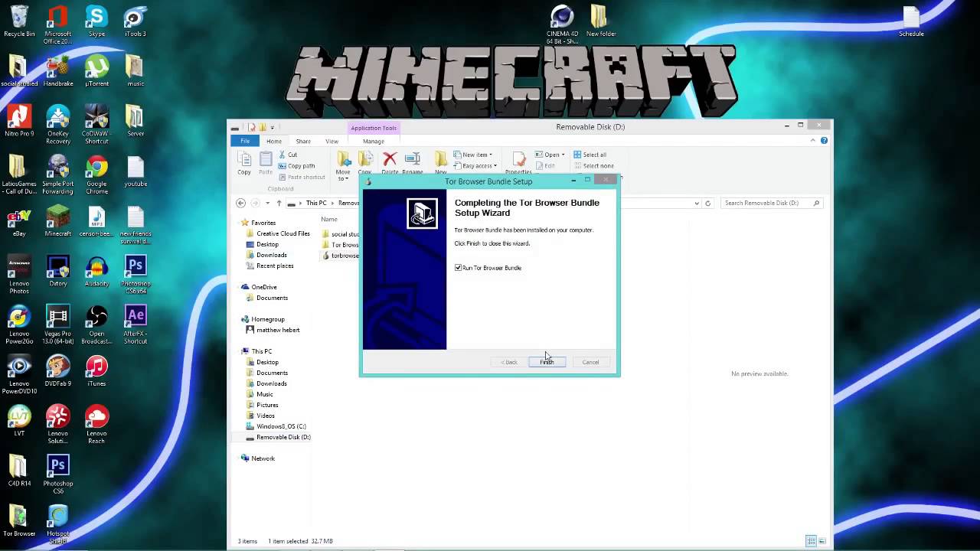Click the Google Chrome desktop icon
This screenshot has width=980, height=551.
point(96,172)
